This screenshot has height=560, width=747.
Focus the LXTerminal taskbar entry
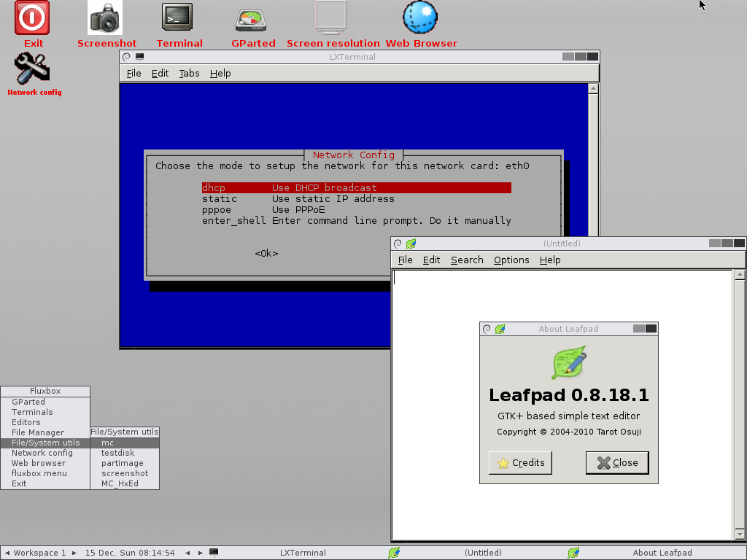click(x=296, y=553)
